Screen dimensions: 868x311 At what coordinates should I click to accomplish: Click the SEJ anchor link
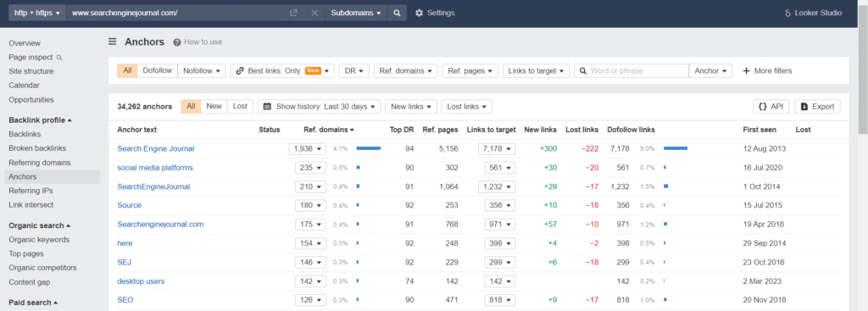pos(124,263)
